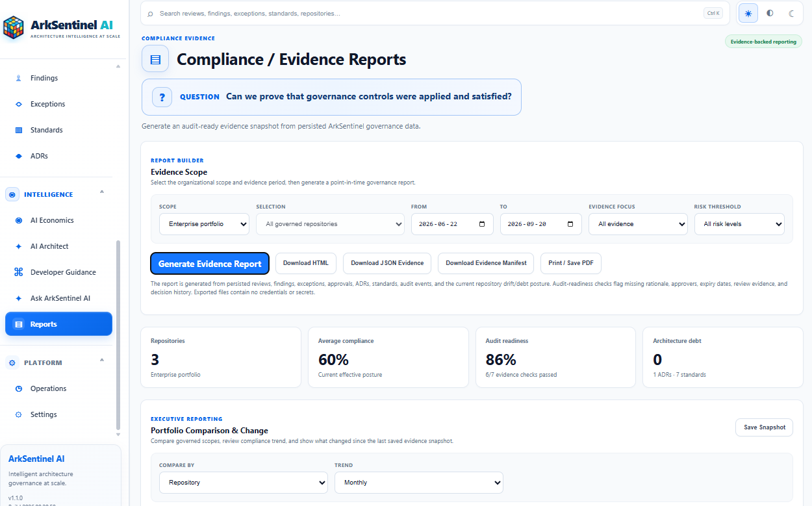
Task: Click the Reports icon in sidebar
Action: [x=18, y=324]
